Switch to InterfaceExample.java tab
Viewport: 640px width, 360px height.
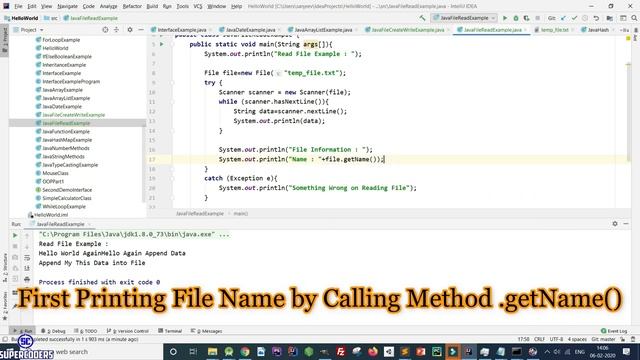click(182, 30)
